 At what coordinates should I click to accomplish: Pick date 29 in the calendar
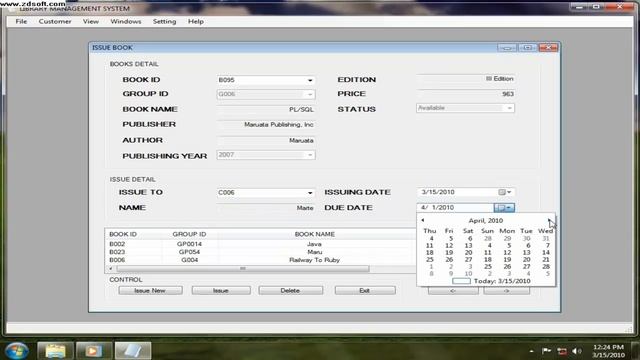click(x=507, y=238)
